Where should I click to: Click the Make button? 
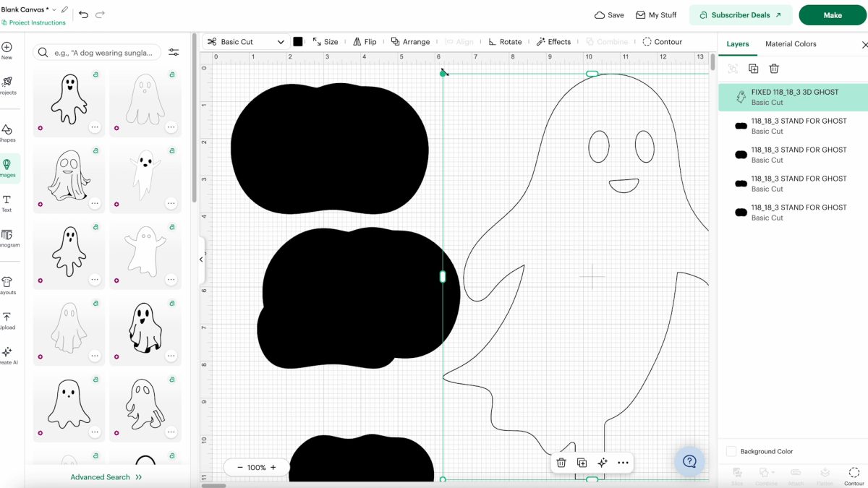tap(833, 15)
